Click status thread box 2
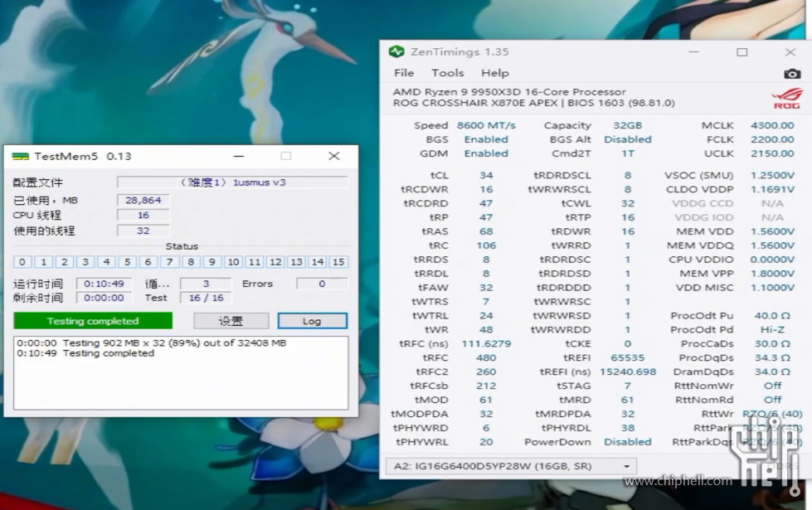 tap(64, 262)
